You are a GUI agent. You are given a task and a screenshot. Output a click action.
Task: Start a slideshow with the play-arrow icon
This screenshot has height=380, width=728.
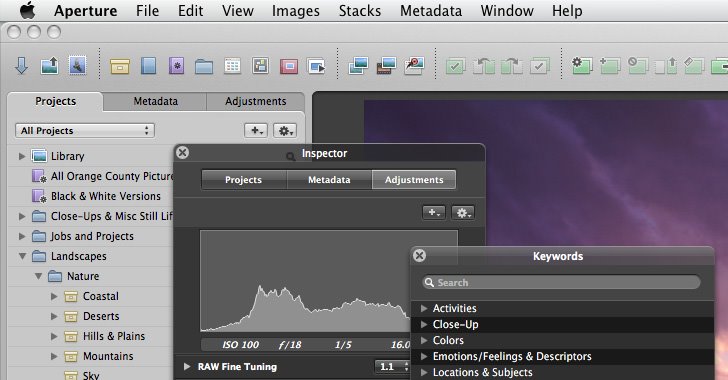point(317,66)
